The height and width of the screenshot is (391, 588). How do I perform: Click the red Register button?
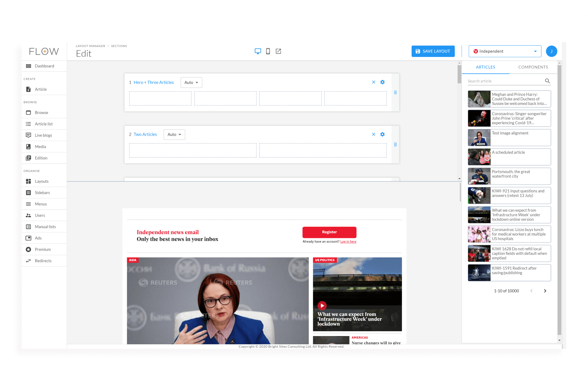click(329, 232)
